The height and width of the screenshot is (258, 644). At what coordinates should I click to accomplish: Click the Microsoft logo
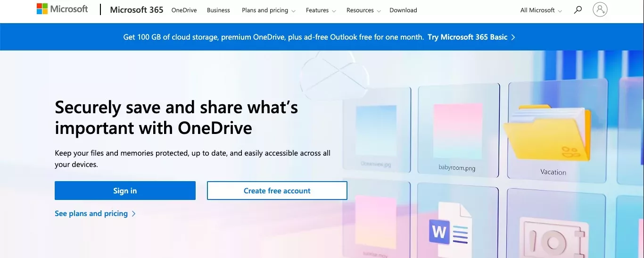[x=62, y=9]
